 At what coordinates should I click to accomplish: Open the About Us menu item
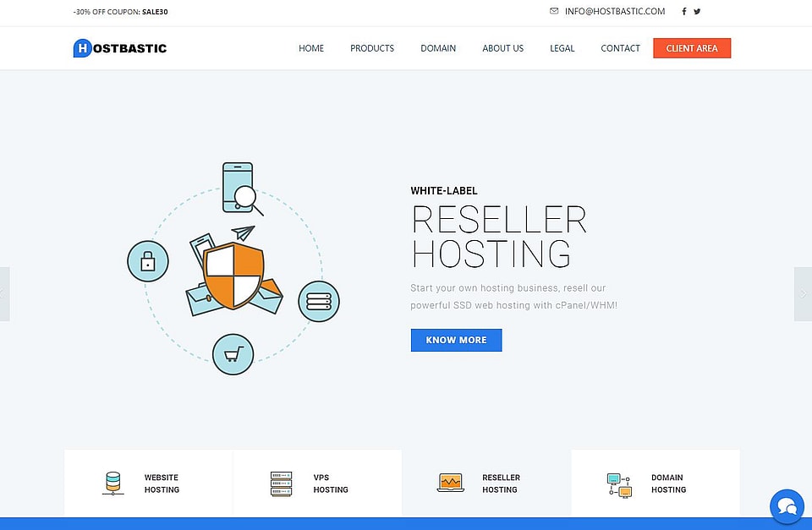tap(502, 48)
